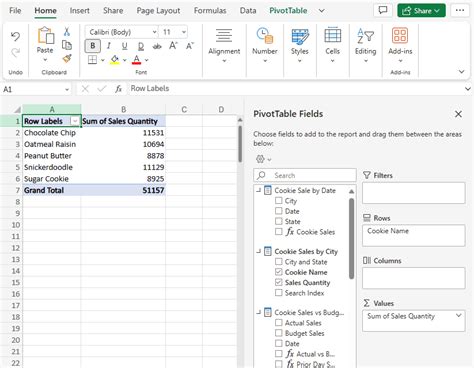Uncheck the Sales Quantity field

coord(279,282)
